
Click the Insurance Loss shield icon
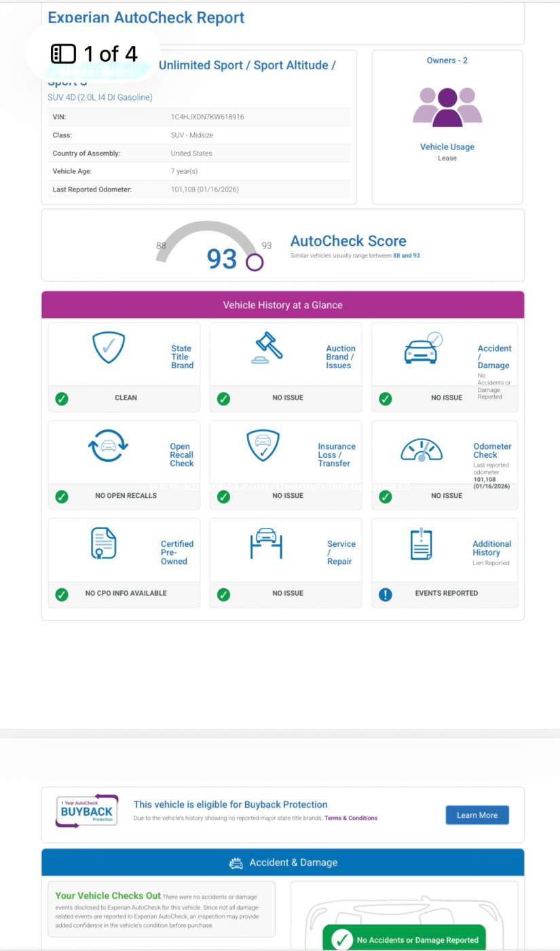[263, 446]
